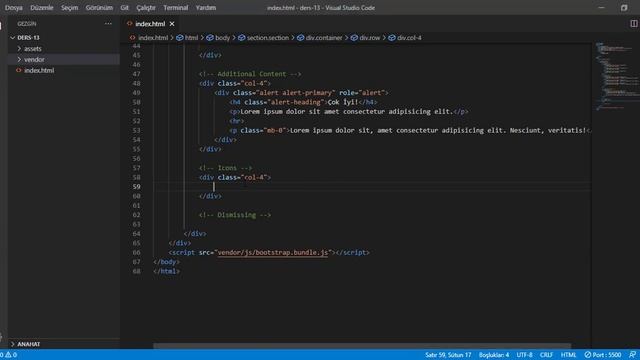Click the div.container breadcrumb
Viewport: 640px width, 360px height.
(324, 38)
